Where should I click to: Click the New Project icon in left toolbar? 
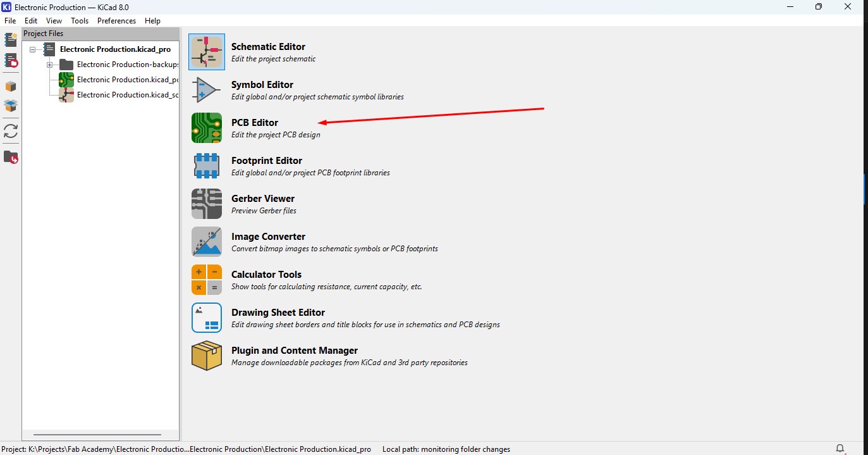11,40
